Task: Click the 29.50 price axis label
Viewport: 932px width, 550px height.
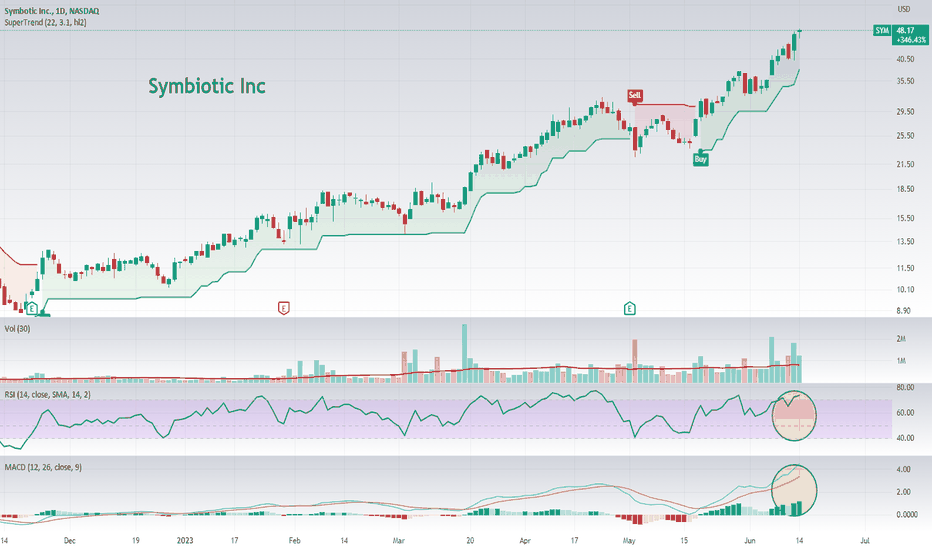Action: tap(905, 111)
